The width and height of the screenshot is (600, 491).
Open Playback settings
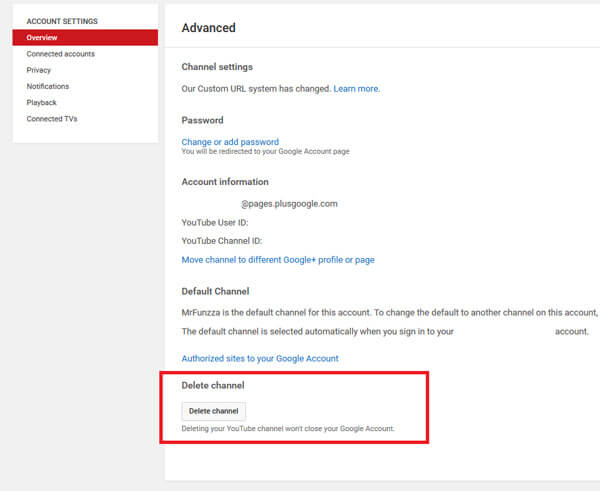tap(41, 103)
